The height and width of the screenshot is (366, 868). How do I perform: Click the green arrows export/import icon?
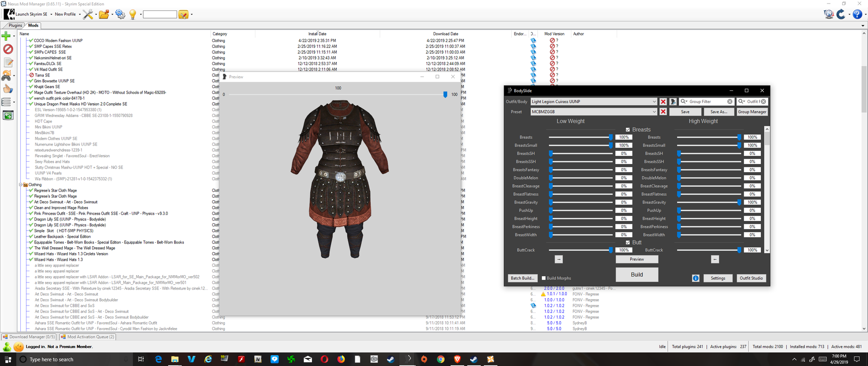click(8, 115)
